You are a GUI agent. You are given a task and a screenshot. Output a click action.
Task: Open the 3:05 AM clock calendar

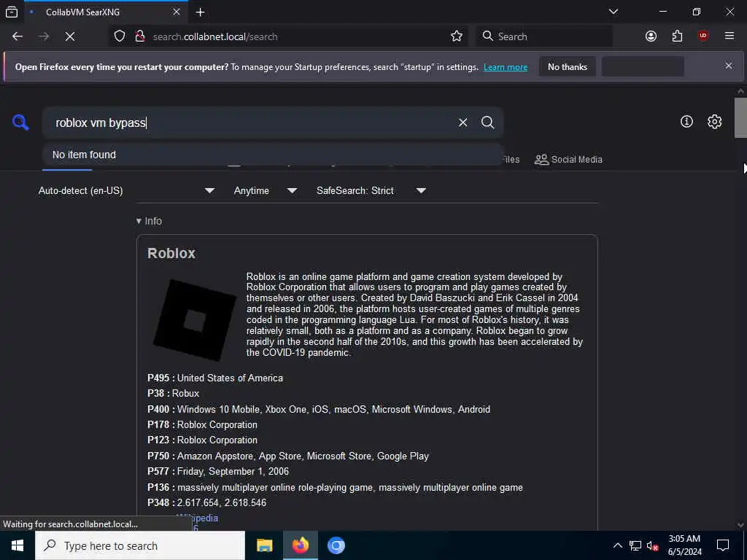(684, 545)
